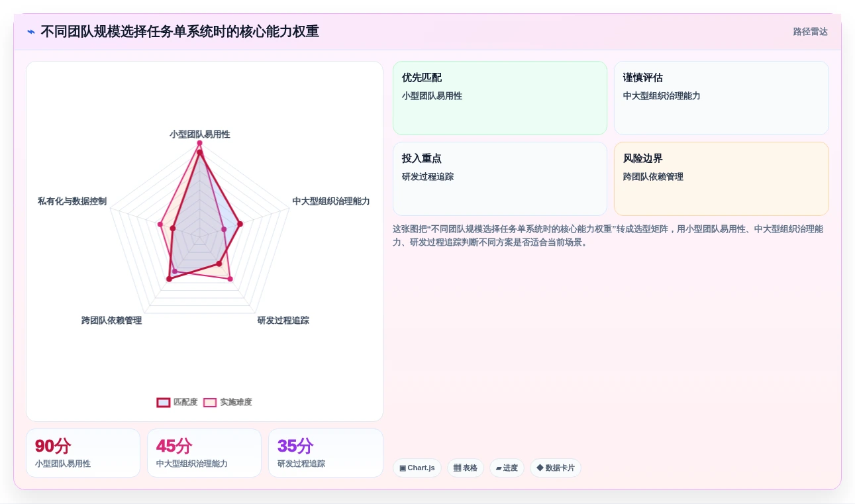
Task: Click the 小型团队易用性 radar axis label
Action: (x=199, y=134)
